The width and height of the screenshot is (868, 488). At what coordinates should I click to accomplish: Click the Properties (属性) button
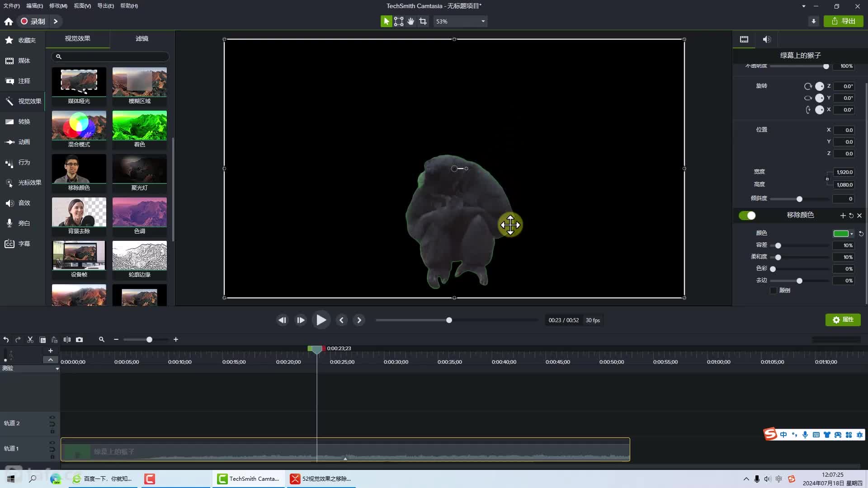843,319
